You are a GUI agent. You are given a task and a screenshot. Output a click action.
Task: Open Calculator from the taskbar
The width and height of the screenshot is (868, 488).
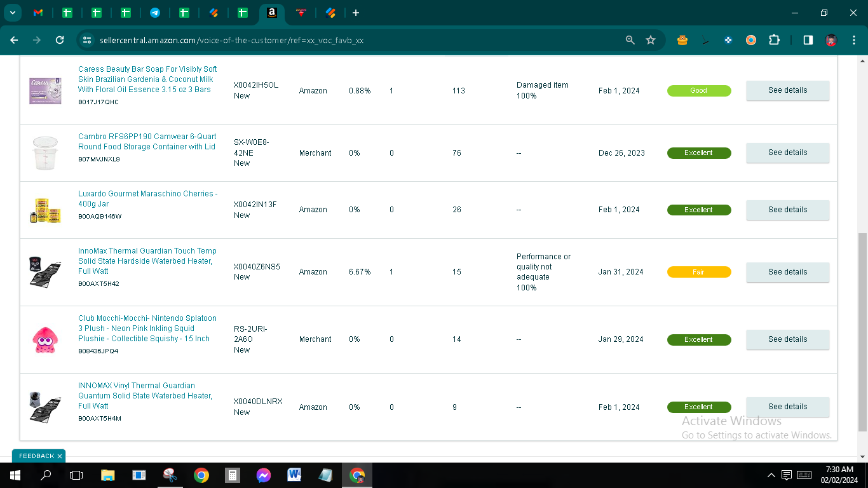click(233, 475)
